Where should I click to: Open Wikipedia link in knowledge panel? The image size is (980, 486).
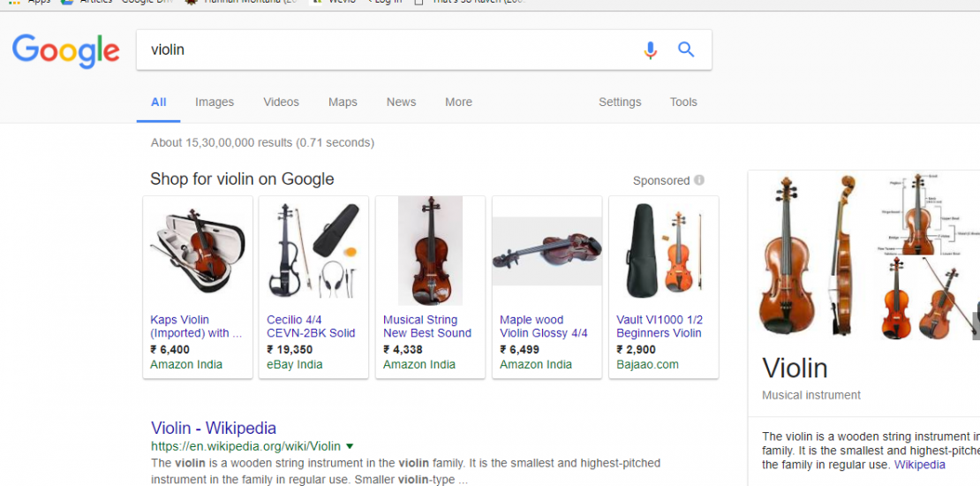pyautogui.click(x=919, y=465)
